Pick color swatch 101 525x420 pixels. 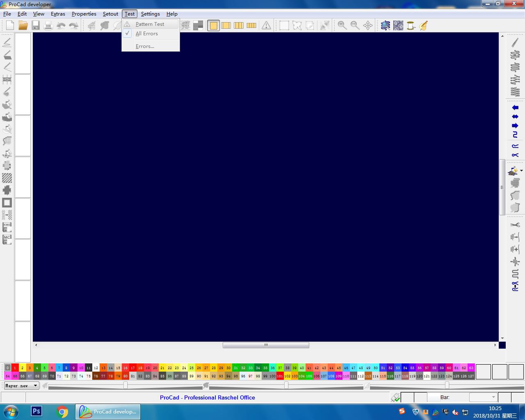pyautogui.click(x=280, y=376)
